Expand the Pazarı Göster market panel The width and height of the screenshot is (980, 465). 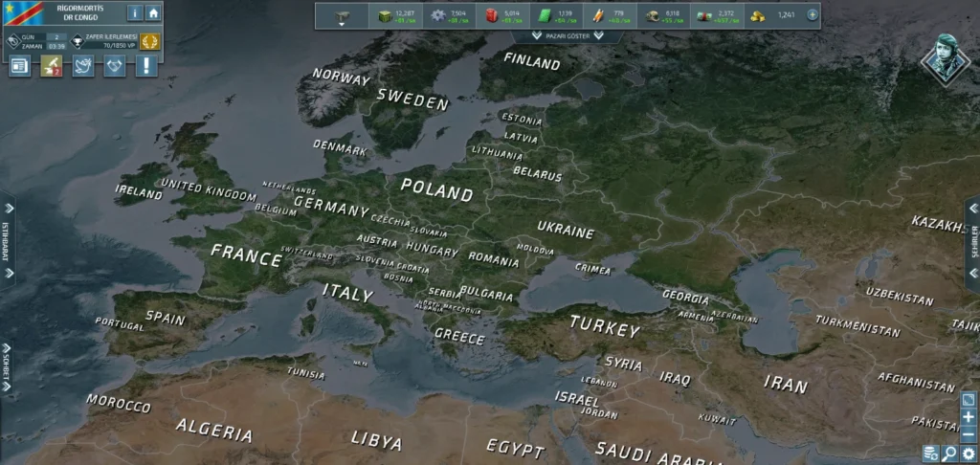point(567,36)
